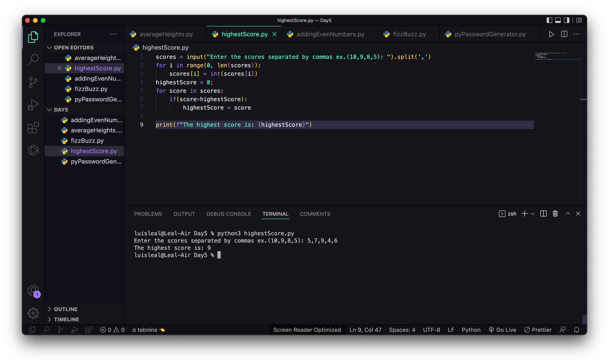Toggle the bottom panel layout button
Viewport: 609px width, 364px height.
558,20
